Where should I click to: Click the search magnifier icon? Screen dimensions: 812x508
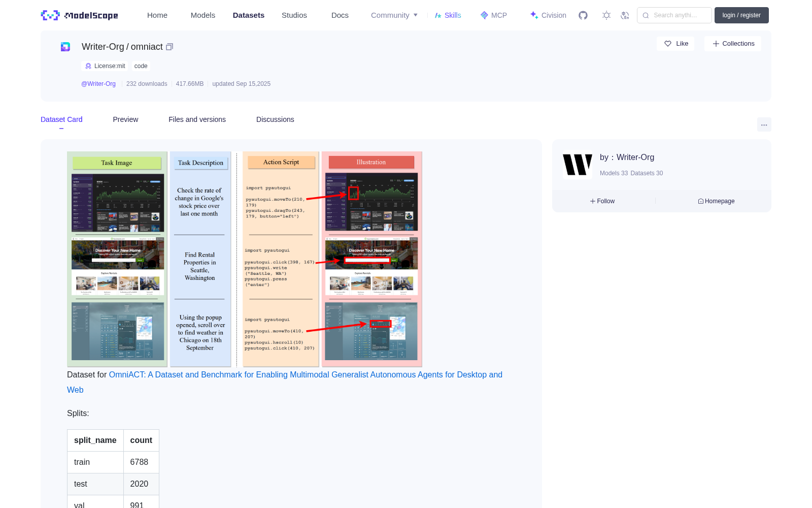(x=646, y=15)
